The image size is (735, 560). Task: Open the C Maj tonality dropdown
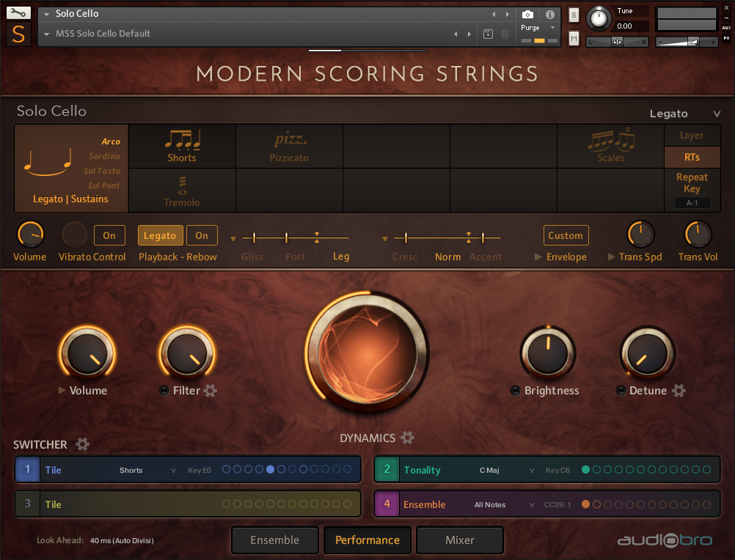532,471
